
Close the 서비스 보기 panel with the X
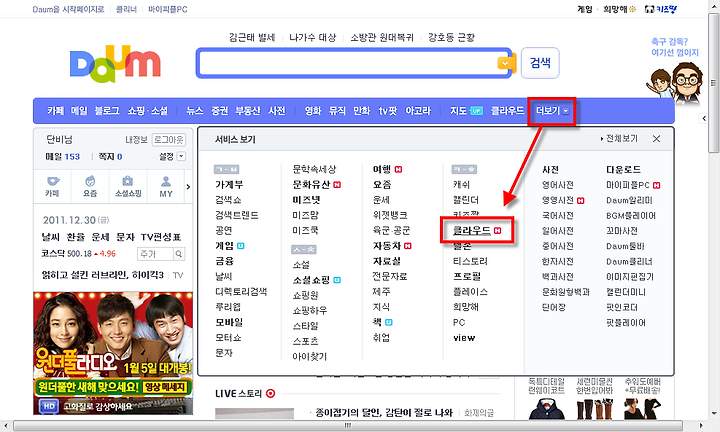656,139
